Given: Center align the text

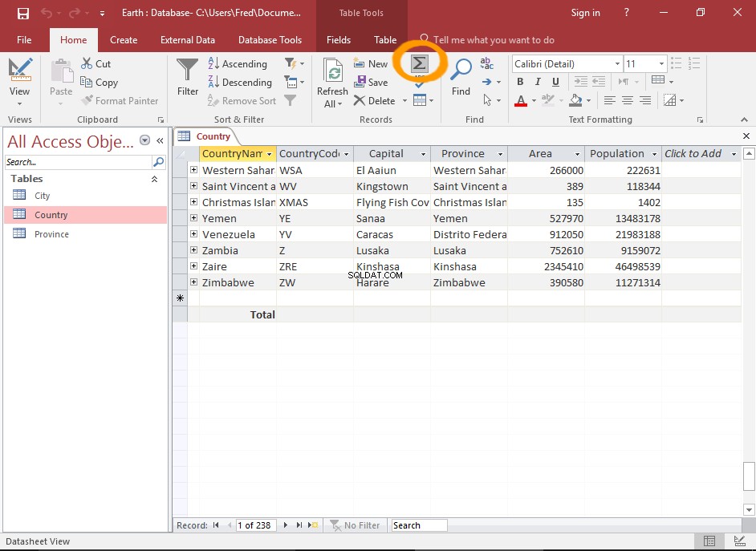Looking at the screenshot, I should tap(628, 101).
